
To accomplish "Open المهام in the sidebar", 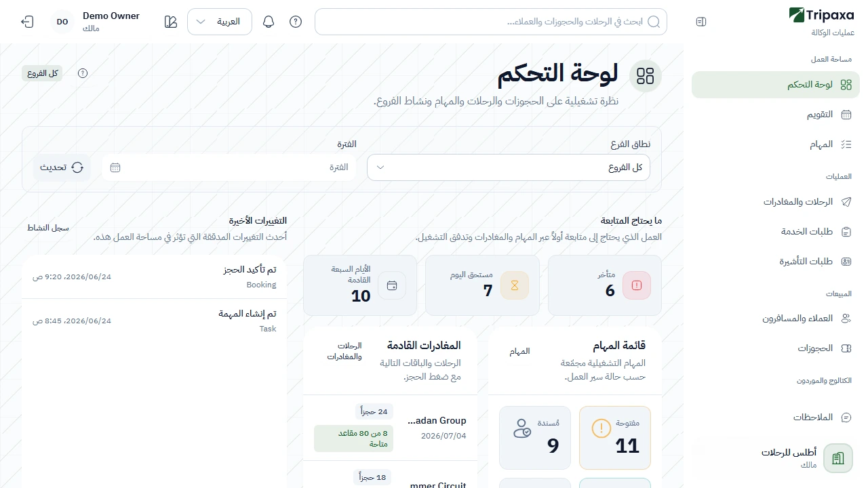I will [x=776, y=144].
